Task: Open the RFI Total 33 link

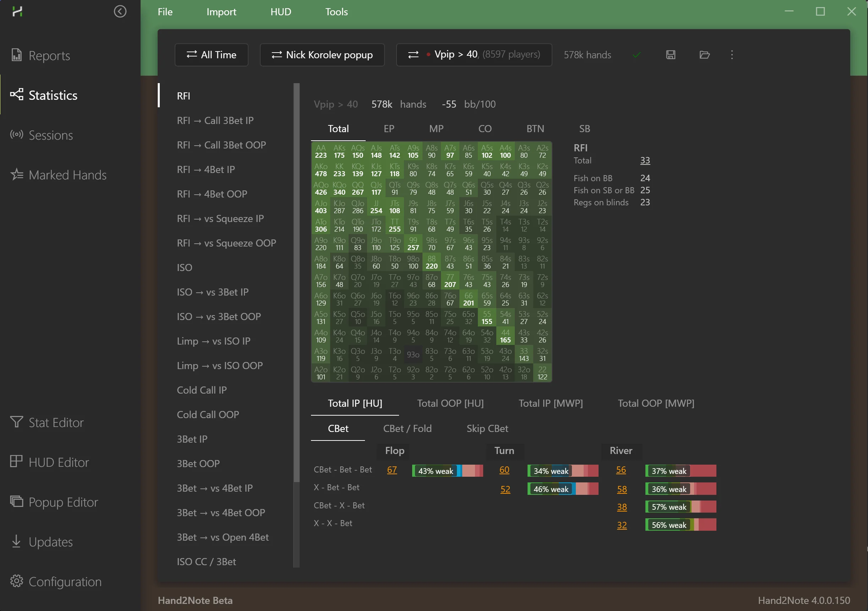Action: coord(645,161)
